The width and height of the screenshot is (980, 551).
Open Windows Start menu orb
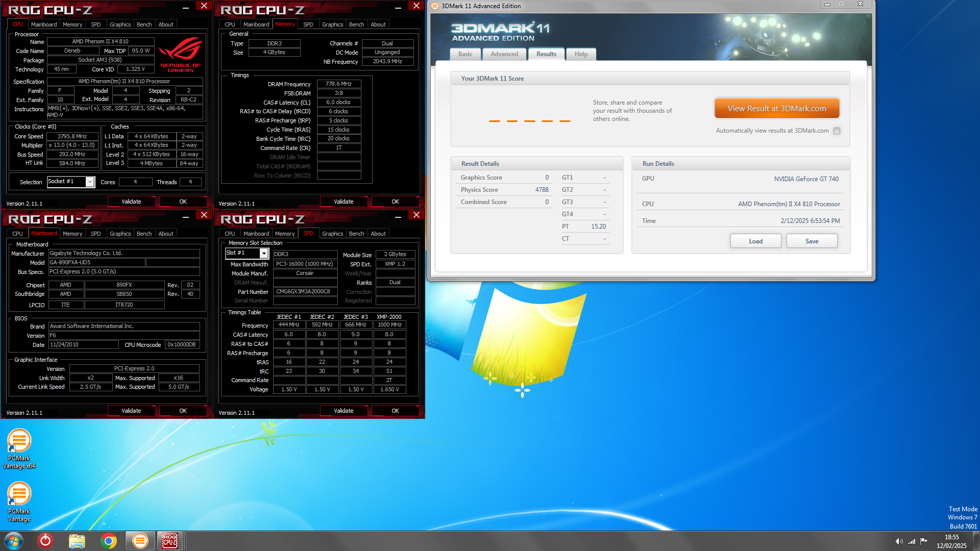14,541
